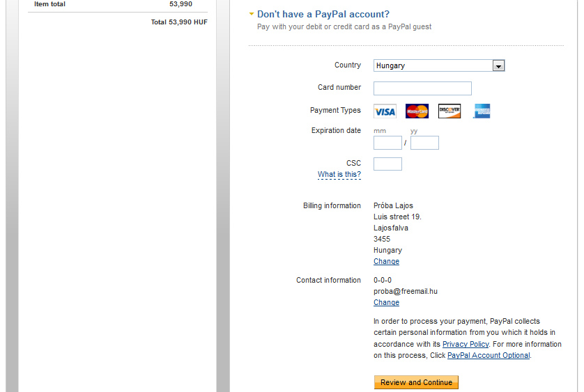Open the Privacy Policy link
This screenshot has height=392, width=584.
click(466, 344)
